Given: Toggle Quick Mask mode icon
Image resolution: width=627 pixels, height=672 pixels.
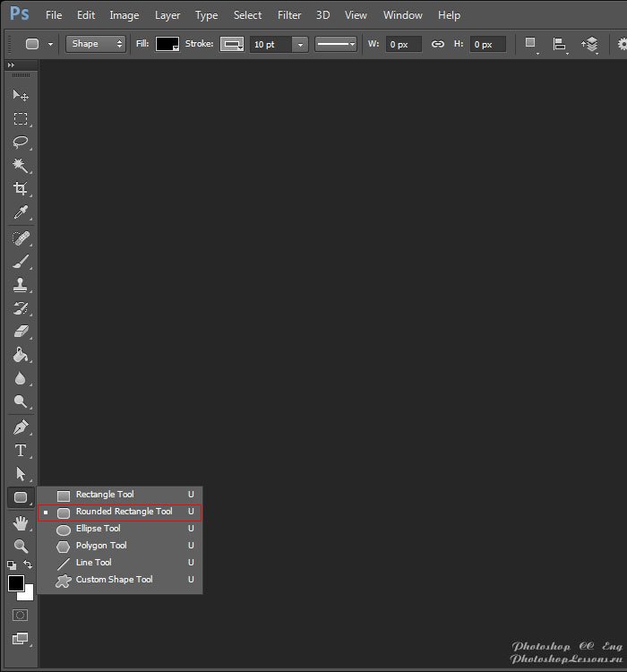Looking at the screenshot, I should (x=20, y=616).
